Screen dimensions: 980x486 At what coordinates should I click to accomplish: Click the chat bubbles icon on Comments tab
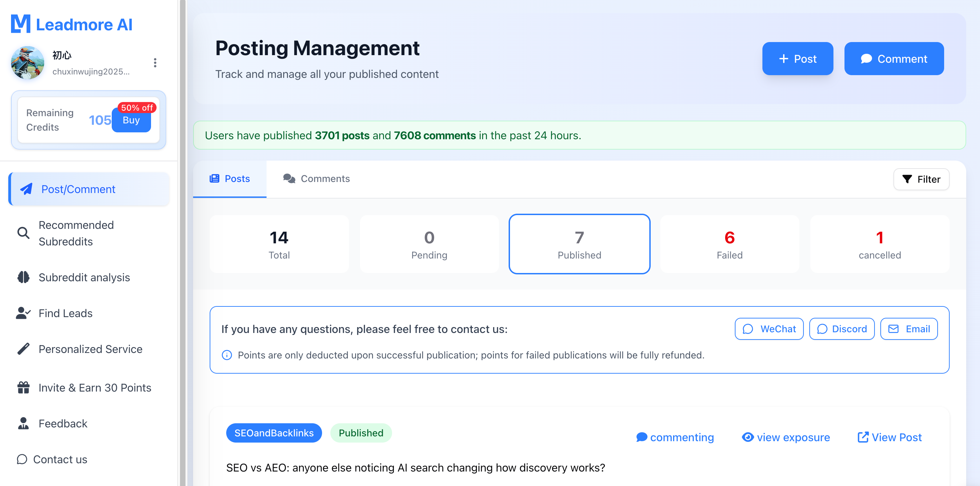(289, 178)
